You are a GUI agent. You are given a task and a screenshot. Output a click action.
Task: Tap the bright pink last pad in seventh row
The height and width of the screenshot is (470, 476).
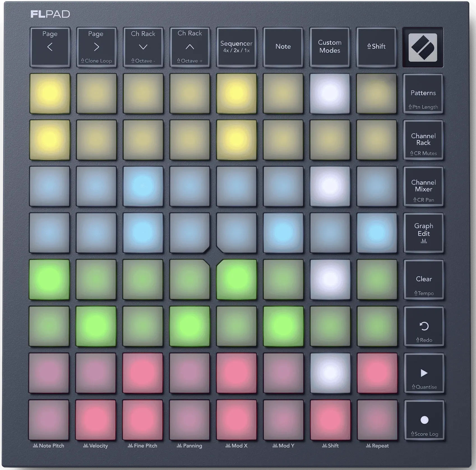pyautogui.click(x=377, y=373)
